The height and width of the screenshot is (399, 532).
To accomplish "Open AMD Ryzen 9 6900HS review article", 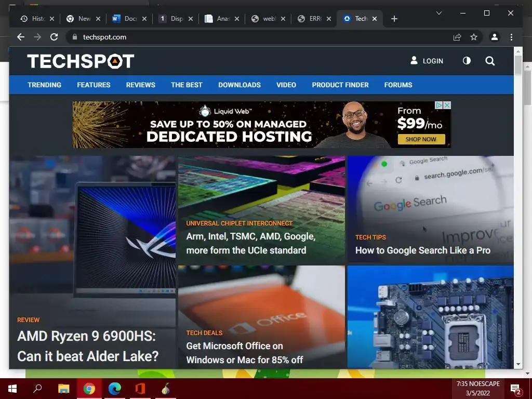I will 87,346.
